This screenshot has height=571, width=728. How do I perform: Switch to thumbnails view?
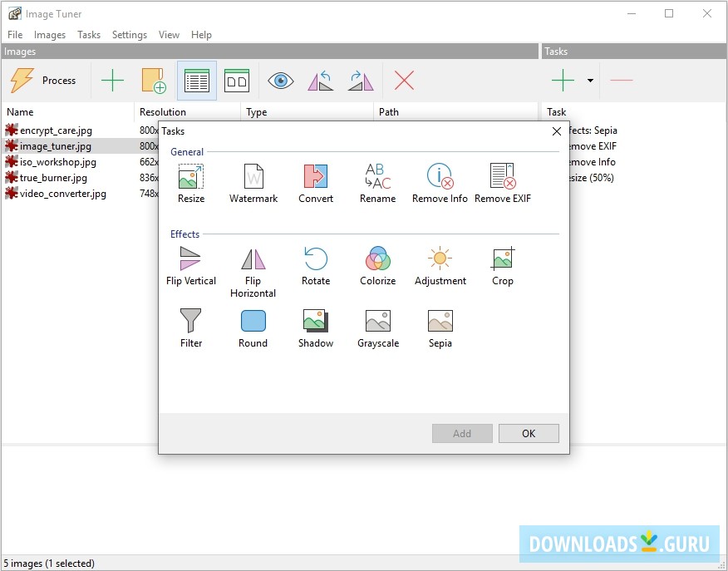pyautogui.click(x=237, y=81)
